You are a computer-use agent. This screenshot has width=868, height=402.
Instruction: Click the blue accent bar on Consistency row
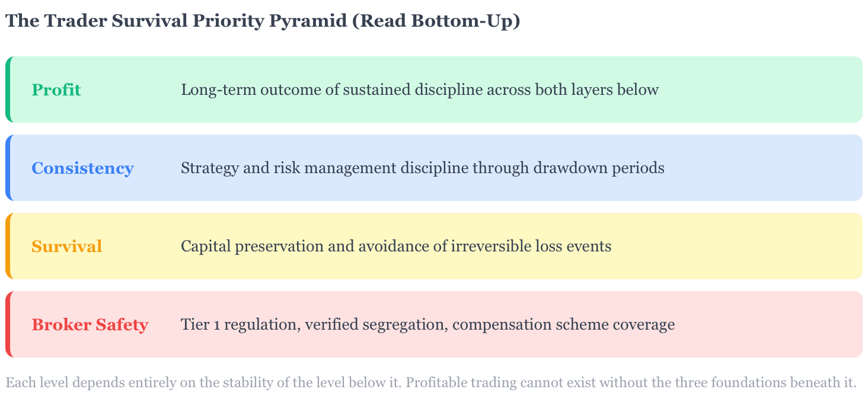pyautogui.click(x=8, y=168)
